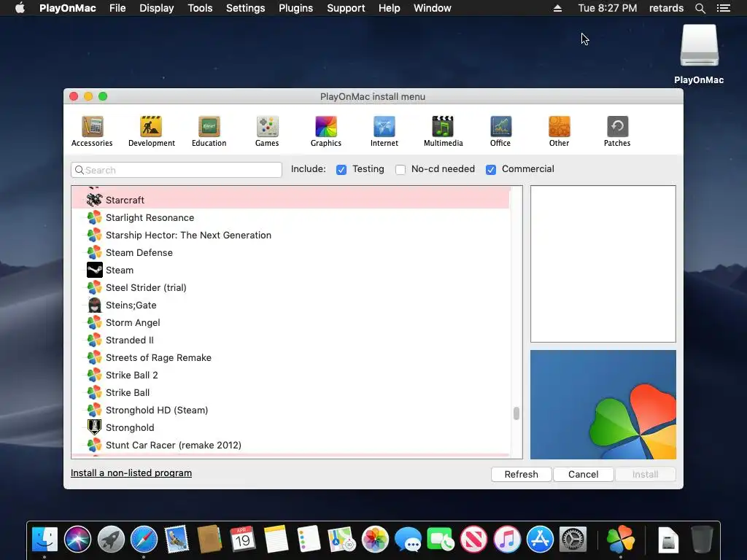
Task: Open Safari from the Dock
Action: (x=144, y=540)
